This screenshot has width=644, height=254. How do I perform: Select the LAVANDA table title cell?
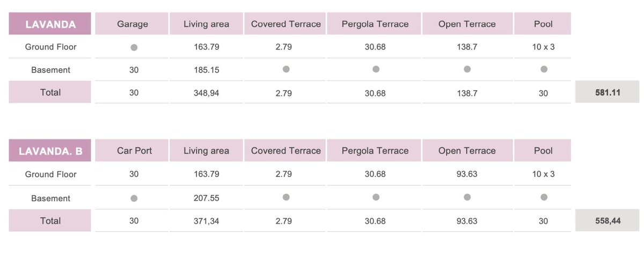click(50, 24)
